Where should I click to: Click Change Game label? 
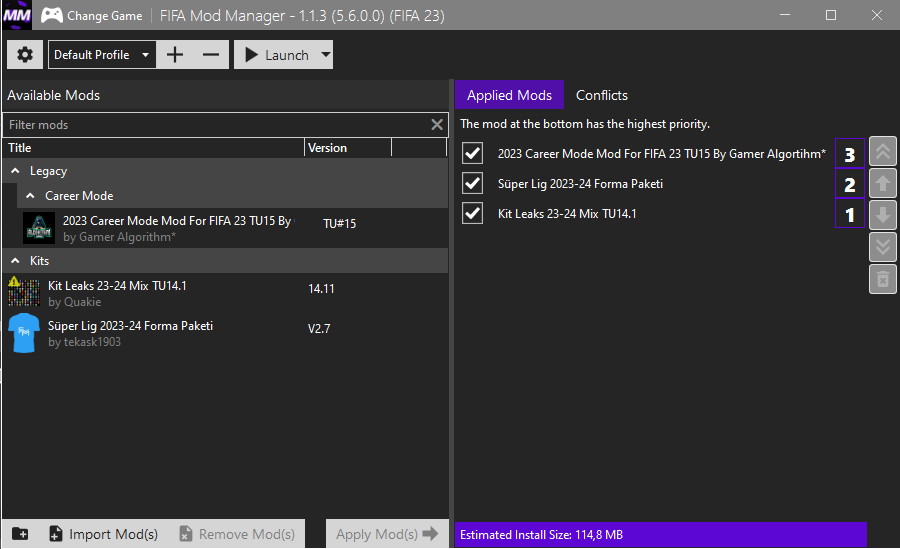pyautogui.click(x=104, y=16)
